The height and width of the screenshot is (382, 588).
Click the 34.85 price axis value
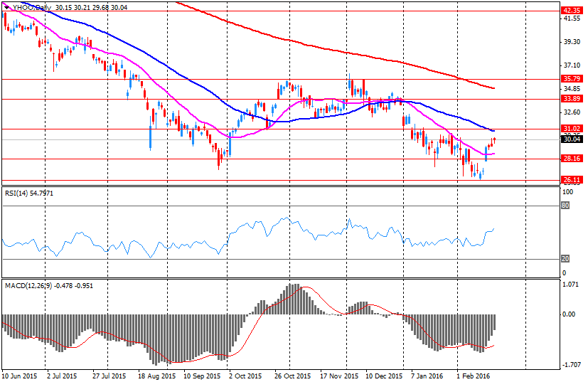(x=572, y=89)
